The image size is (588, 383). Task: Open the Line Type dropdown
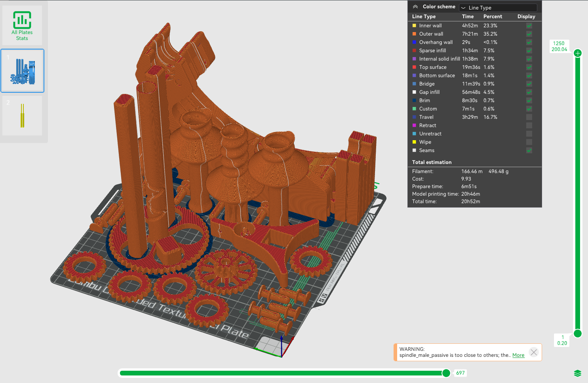498,8
